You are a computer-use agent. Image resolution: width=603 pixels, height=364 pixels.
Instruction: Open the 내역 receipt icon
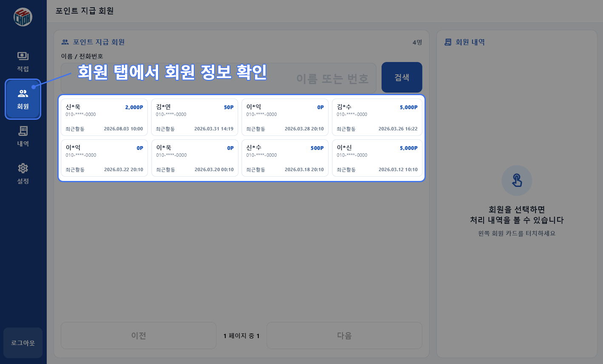[x=23, y=131]
